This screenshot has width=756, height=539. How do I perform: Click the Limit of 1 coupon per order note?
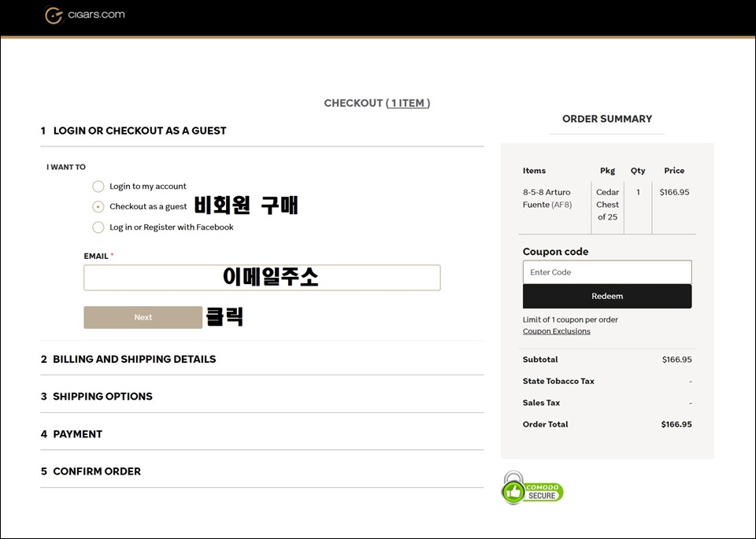(x=570, y=319)
